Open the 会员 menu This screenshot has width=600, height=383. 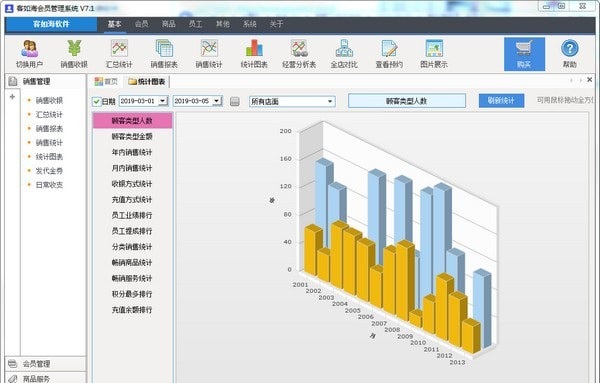point(142,24)
